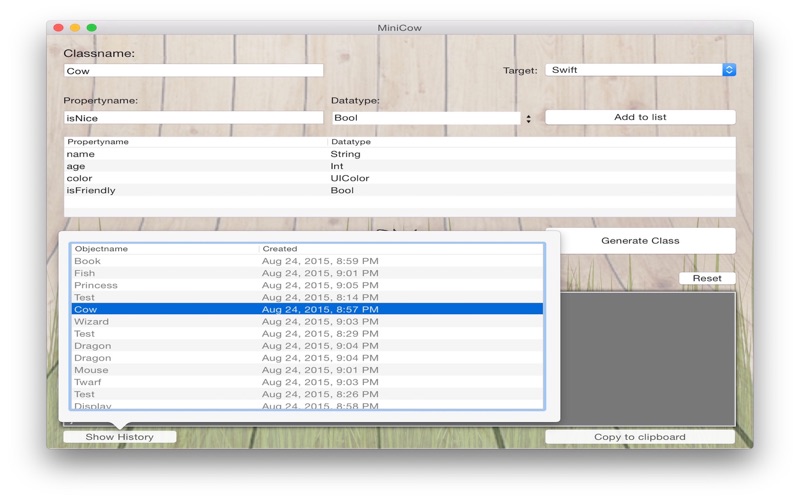The height and width of the screenshot is (500, 800).
Task: Click the Datatype stepper arrows
Action: 529,119
